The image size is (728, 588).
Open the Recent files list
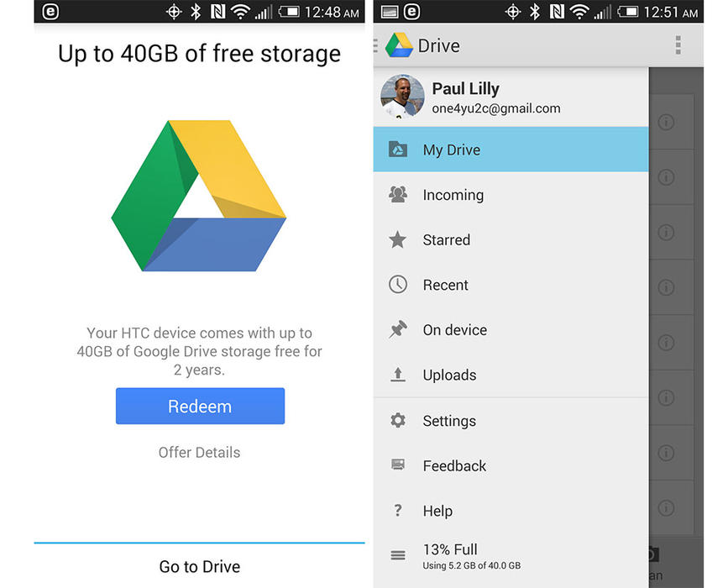(446, 285)
